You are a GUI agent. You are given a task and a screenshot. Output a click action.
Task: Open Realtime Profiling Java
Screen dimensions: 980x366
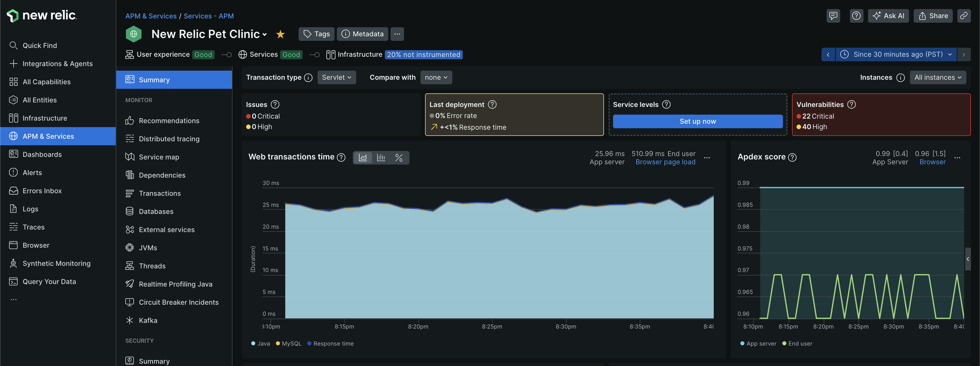174,284
